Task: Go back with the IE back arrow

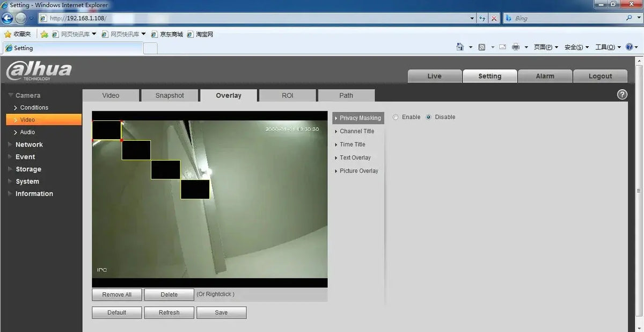Action: click(8, 18)
